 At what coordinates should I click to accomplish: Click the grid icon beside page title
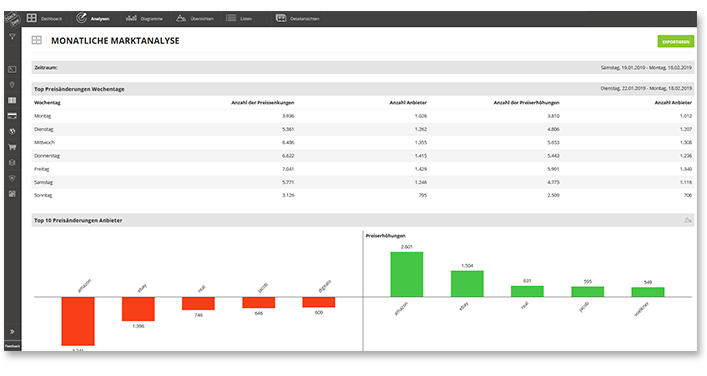(x=37, y=40)
